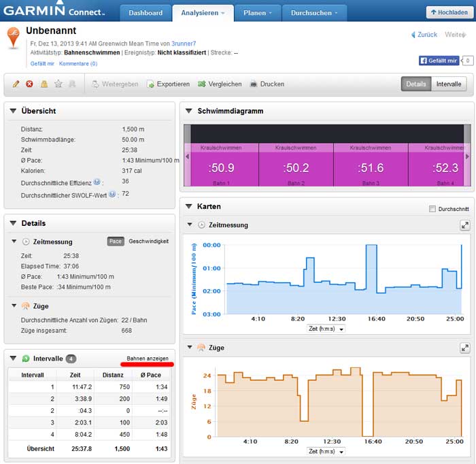The image size is (476, 464).
Task: Click the Gefällt mir text link
Action: pos(42,64)
